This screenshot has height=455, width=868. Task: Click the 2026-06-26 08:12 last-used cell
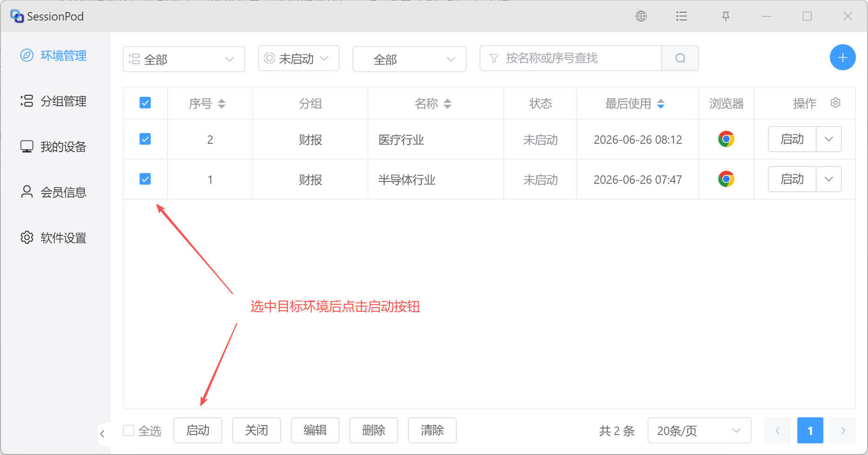[x=638, y=140]
